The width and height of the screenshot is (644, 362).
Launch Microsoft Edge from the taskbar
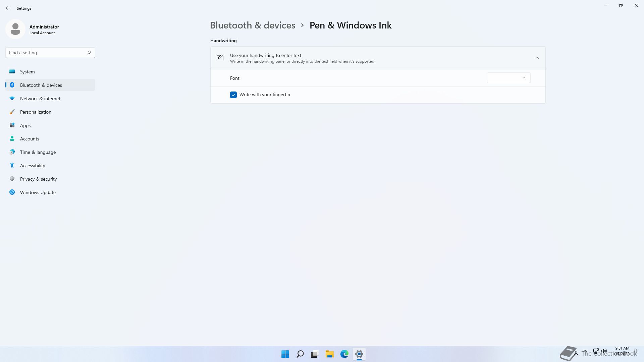coord(344,354)
